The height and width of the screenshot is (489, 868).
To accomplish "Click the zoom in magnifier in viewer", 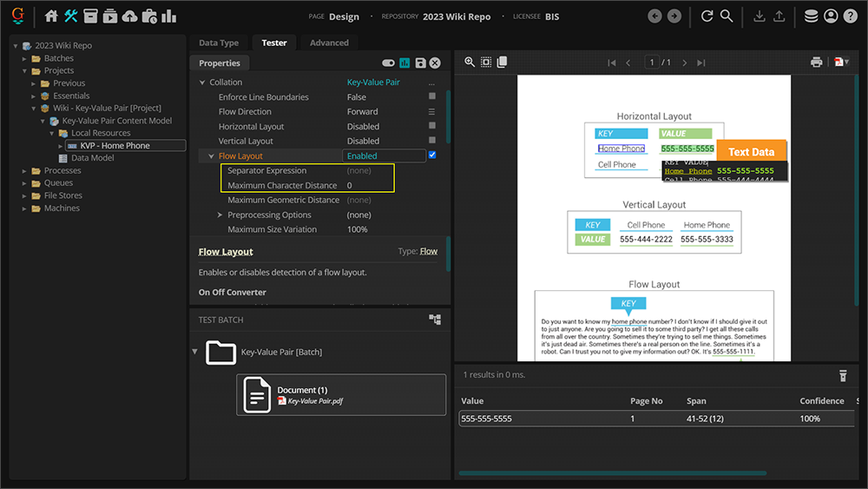I will pyautogui.click(x=470, y=63).
